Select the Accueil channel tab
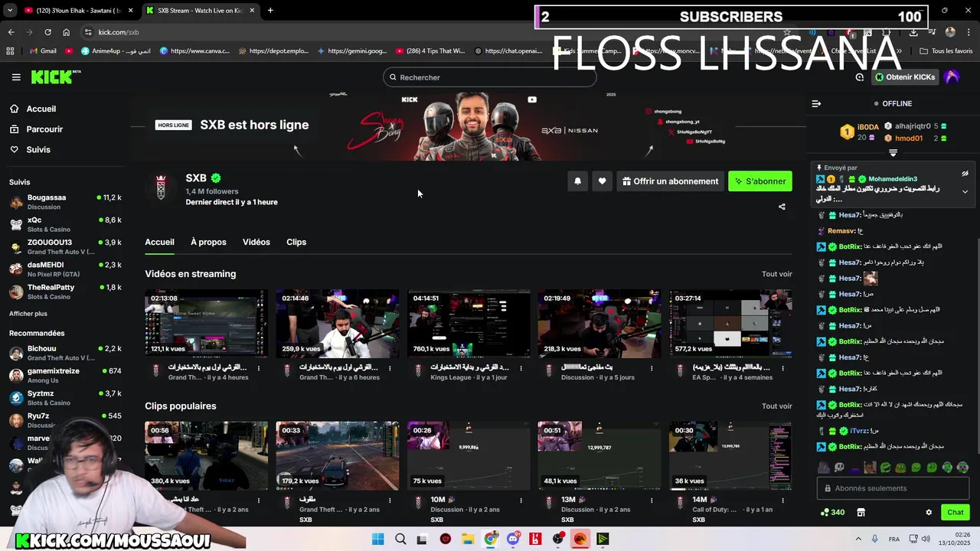Screen dimensions: 980x551 click(159, 242)
